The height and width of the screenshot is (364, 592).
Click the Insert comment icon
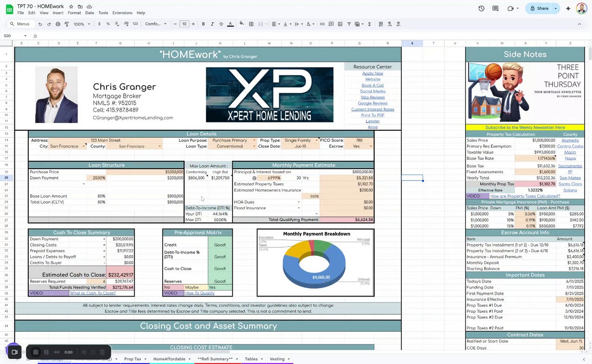(x=331, y=24)
